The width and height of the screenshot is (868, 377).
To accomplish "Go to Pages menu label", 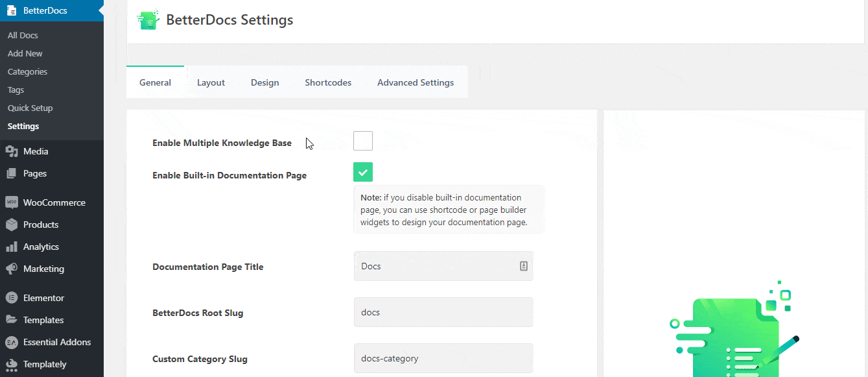I will [35, 173].
